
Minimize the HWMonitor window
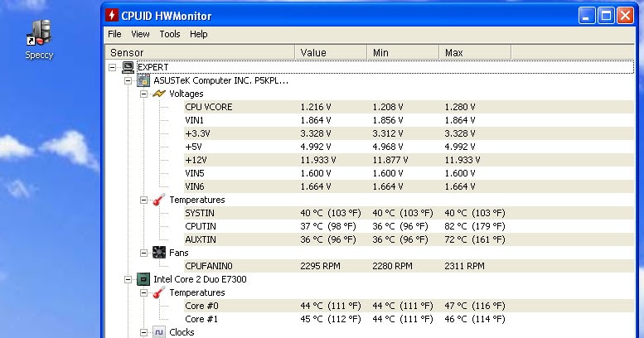tap(587, 16)
